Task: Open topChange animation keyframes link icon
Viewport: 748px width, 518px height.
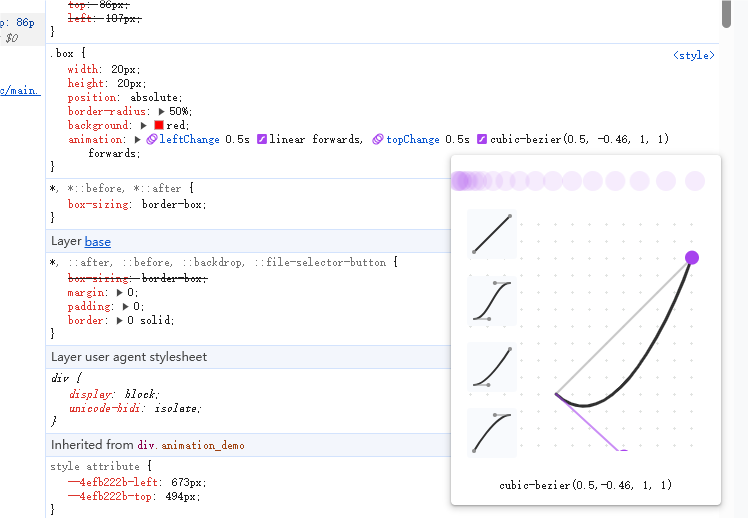Action: 378,139
